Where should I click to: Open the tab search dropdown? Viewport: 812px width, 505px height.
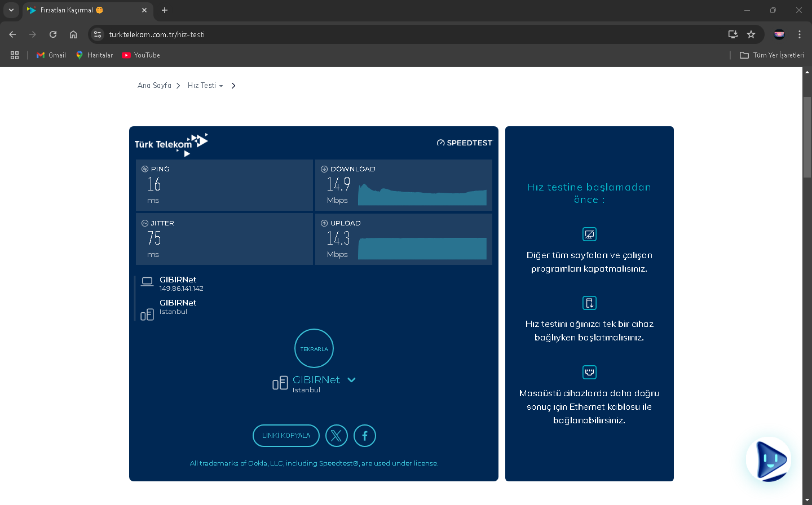tap(11, 10)
